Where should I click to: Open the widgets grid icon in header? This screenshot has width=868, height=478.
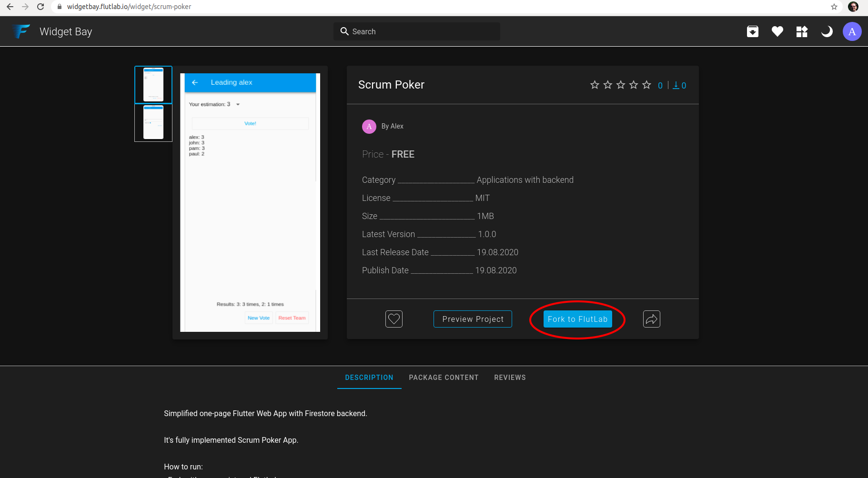tap(802, 31)
